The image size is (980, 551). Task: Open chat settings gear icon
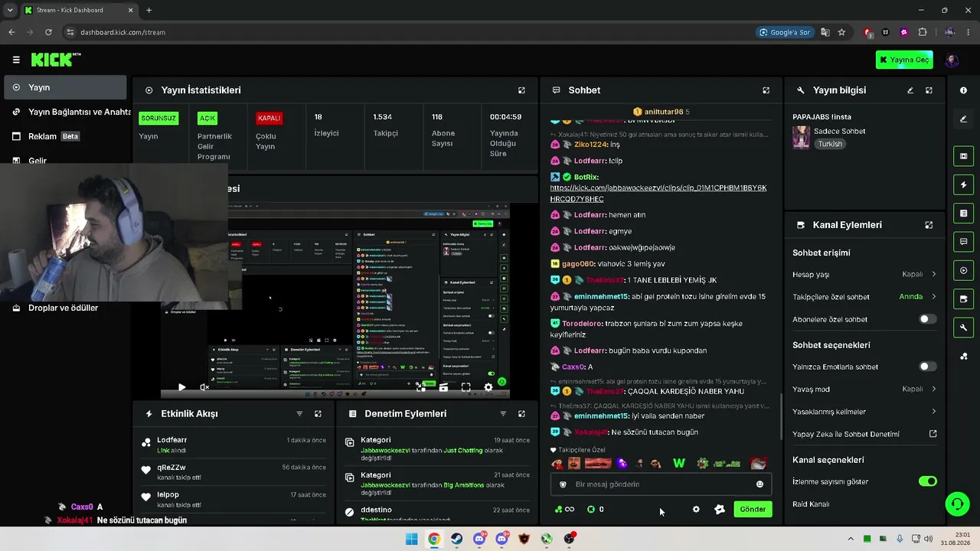coord(696,509)
